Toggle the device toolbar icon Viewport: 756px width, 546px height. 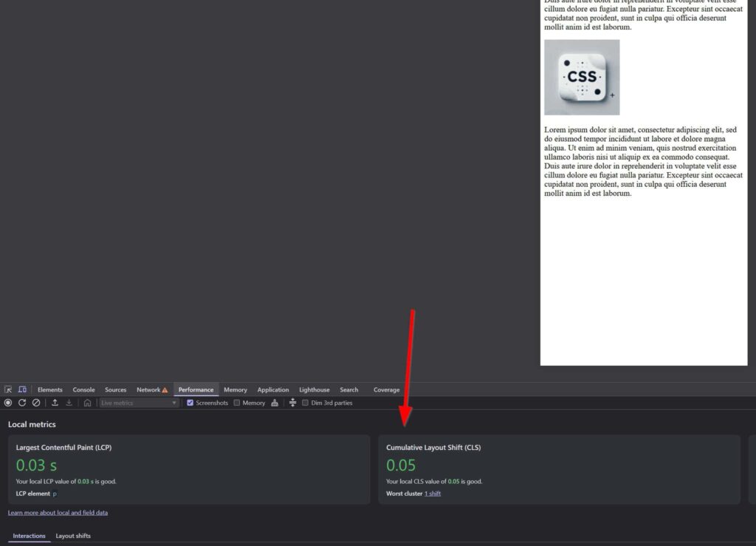(22, 389)
